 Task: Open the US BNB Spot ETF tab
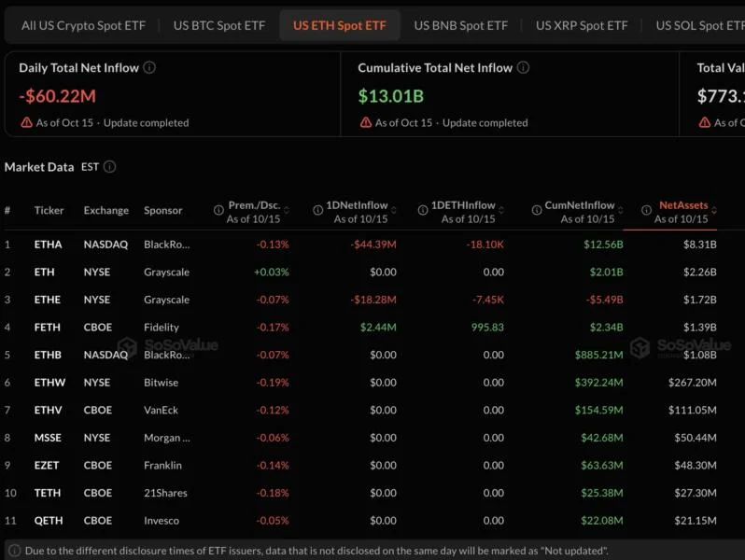tap(461, 25)
